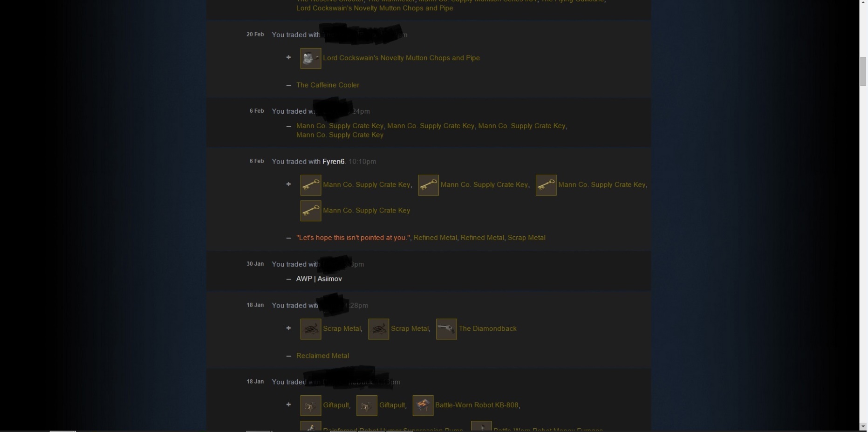868x432 pixels.
Task: Click "Let's hope this isn't pointed at you." item
Action: tap(353, 238)
